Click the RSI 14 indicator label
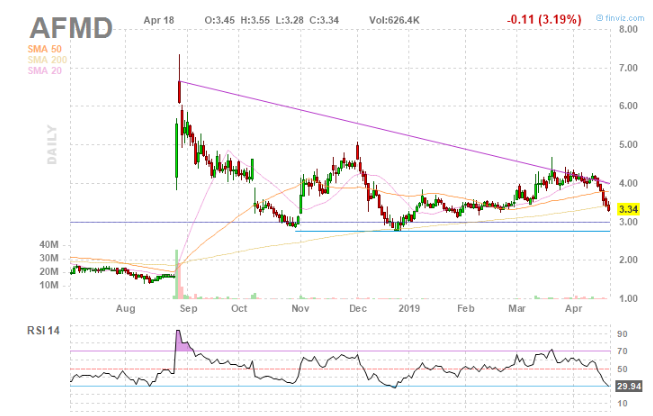Screen dimensions: 653x416 [x=43, y=331]
